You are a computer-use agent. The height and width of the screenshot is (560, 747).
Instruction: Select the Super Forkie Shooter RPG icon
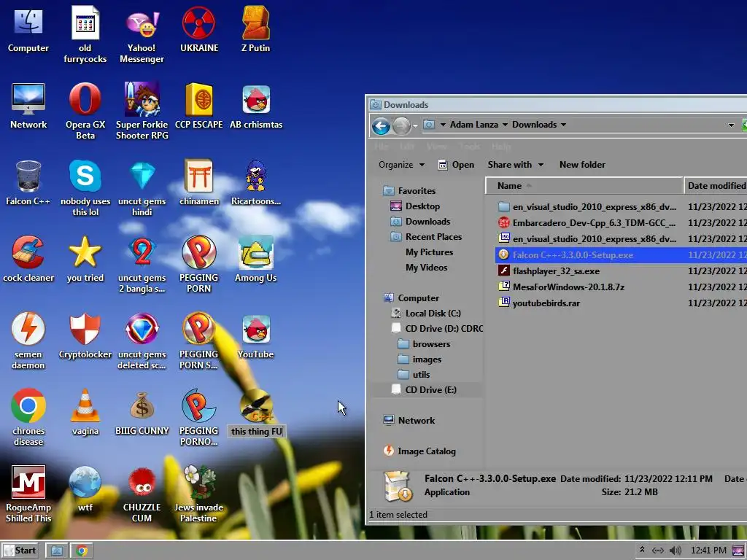point(142,112)
